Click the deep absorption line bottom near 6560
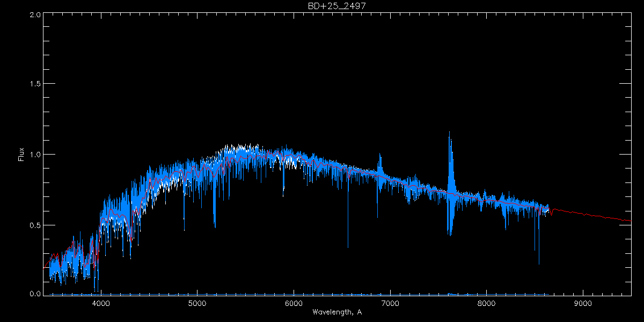The image size is (644, 322). pyautogui.click(x=348, y=247)
